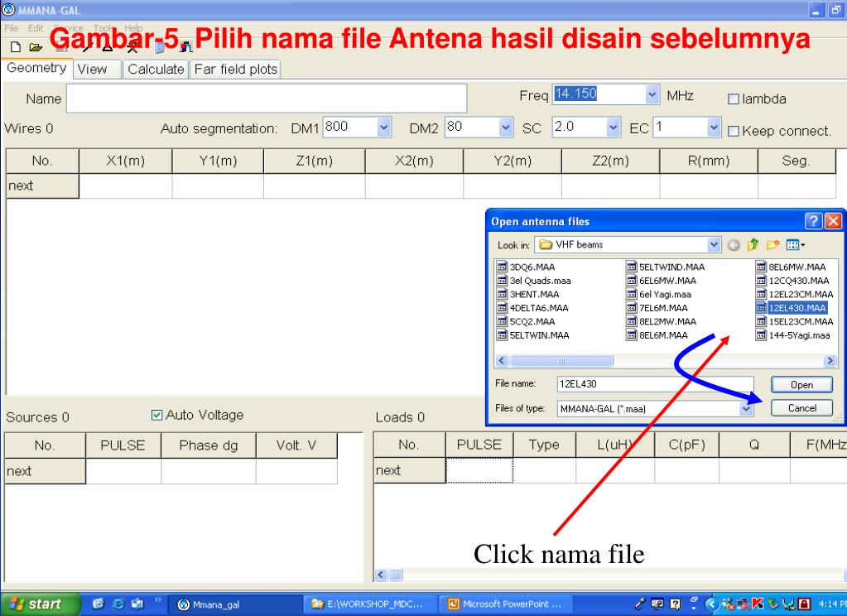
Task: Select the 8EL6M.MAA file icon
Action: 632,335
